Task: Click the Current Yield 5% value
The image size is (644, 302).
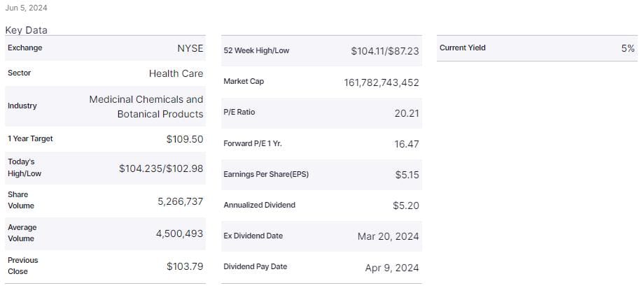Action: coord(627,48)
